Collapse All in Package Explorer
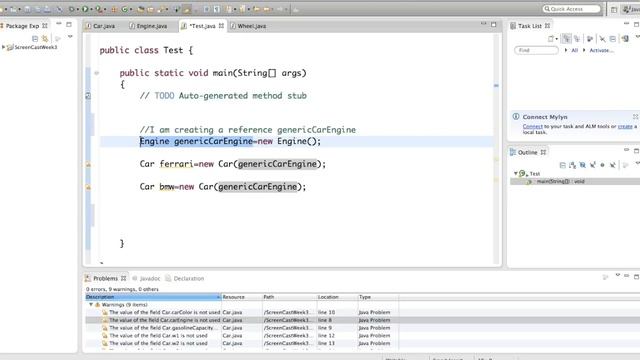Screen dimensions: 640x360 click(35, 39)
